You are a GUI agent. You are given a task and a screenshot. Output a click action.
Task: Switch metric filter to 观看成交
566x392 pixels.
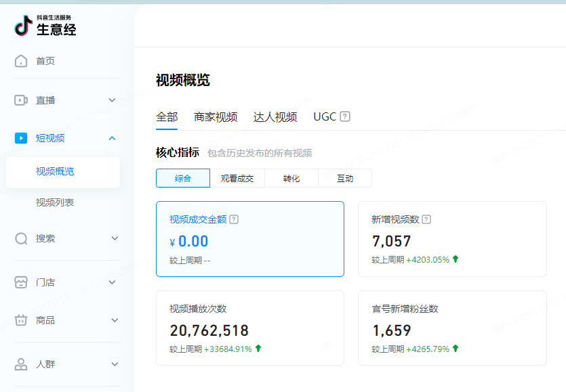coord(237,178)
